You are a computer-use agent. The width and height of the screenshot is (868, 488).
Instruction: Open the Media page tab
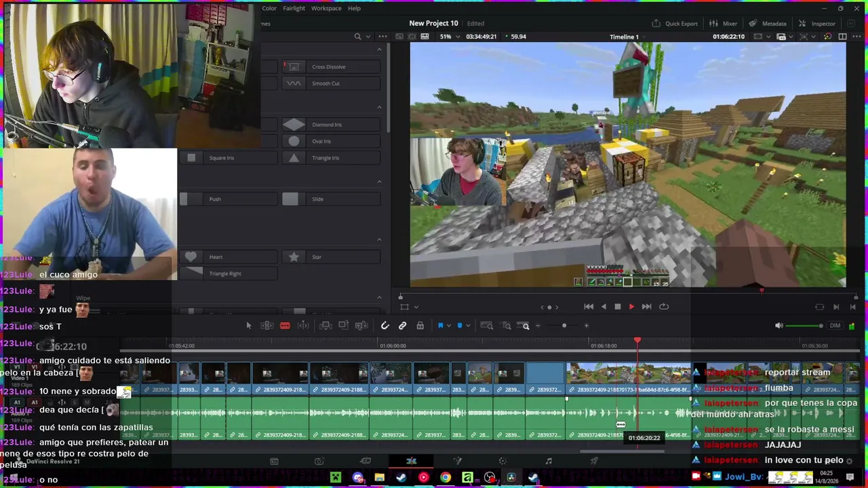[x=274, y=461]
